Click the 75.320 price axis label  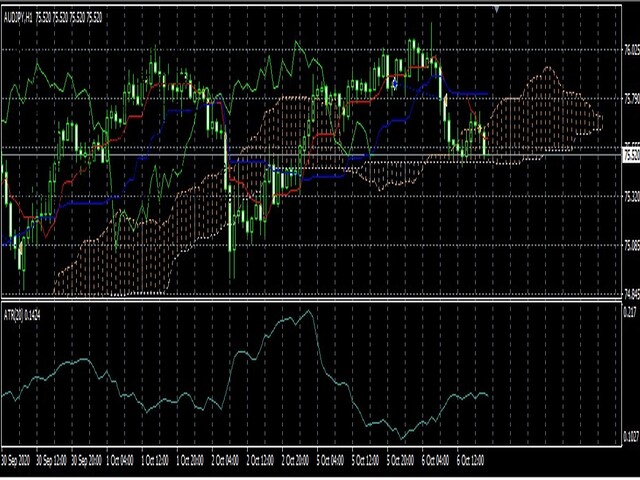click(632, 197)
